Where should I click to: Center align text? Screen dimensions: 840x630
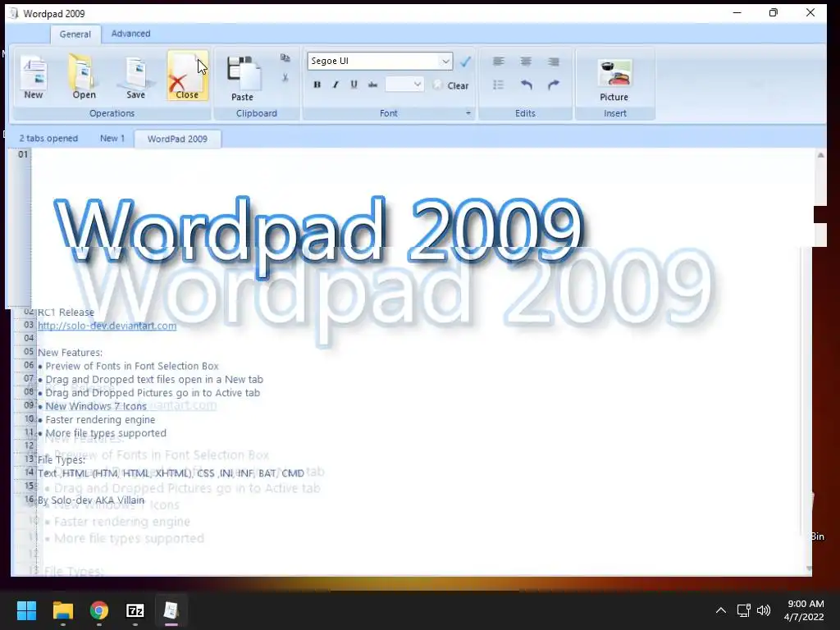(x=526, y=62)
